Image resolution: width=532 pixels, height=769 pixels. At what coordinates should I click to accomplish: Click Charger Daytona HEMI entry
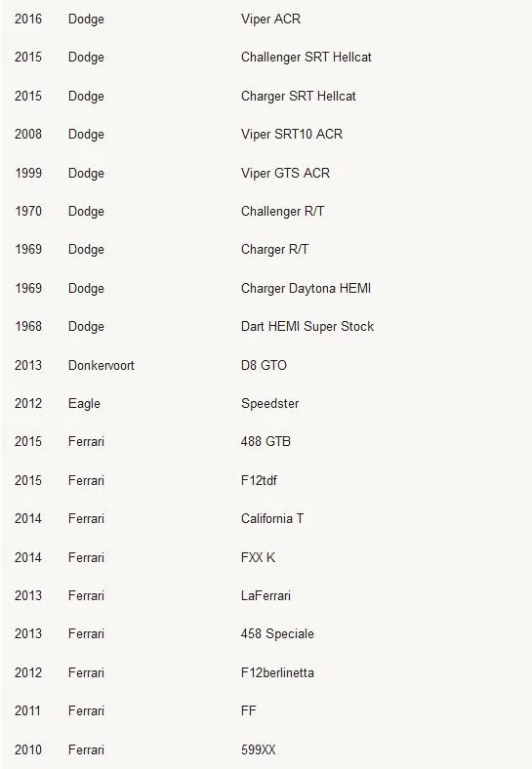pyautogui.click(x=306, y=289)
